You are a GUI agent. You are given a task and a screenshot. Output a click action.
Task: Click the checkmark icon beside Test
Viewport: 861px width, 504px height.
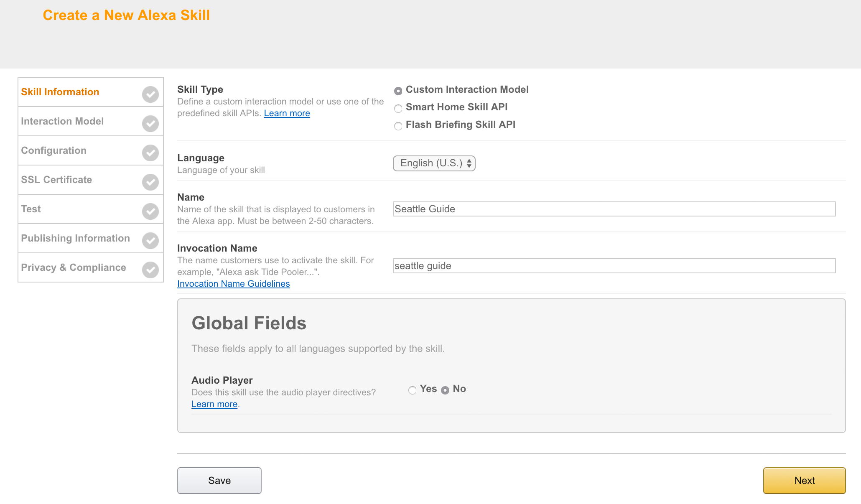[150, 211]
